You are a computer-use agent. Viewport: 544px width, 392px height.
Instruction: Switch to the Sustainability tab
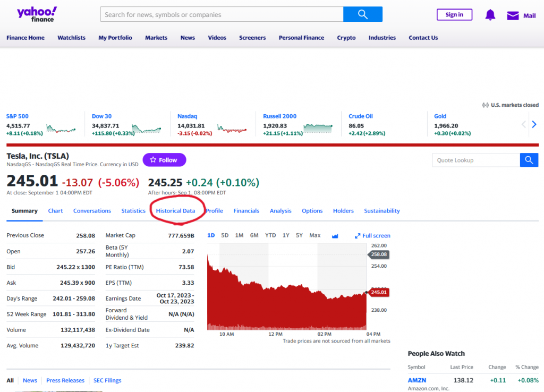381,210
